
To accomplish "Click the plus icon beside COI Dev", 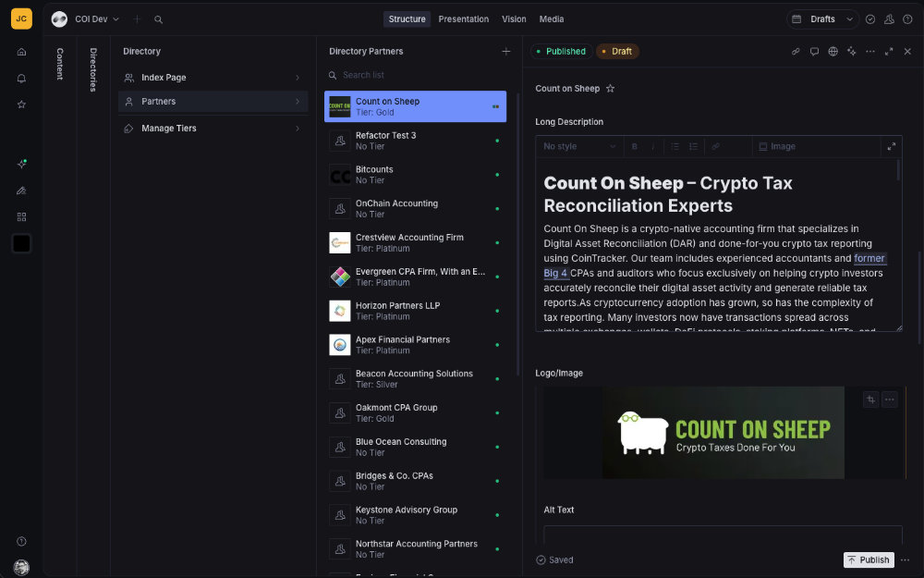I will [138, 19].
